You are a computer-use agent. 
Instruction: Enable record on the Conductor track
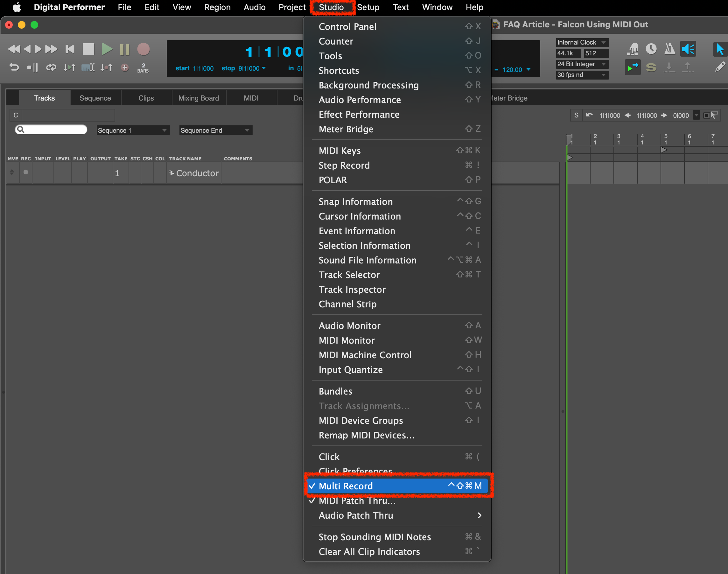[x=25, y=172]
